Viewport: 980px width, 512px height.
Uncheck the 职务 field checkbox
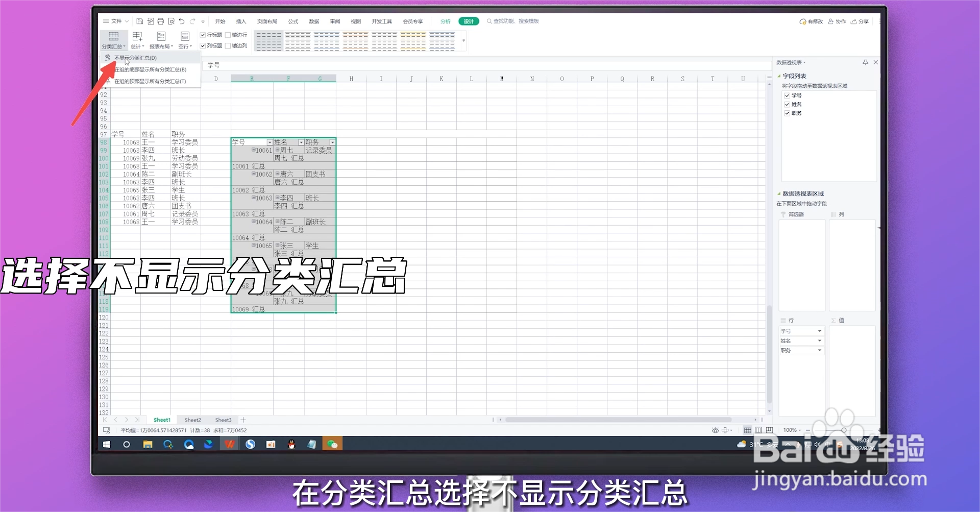(x=787, y=113)
